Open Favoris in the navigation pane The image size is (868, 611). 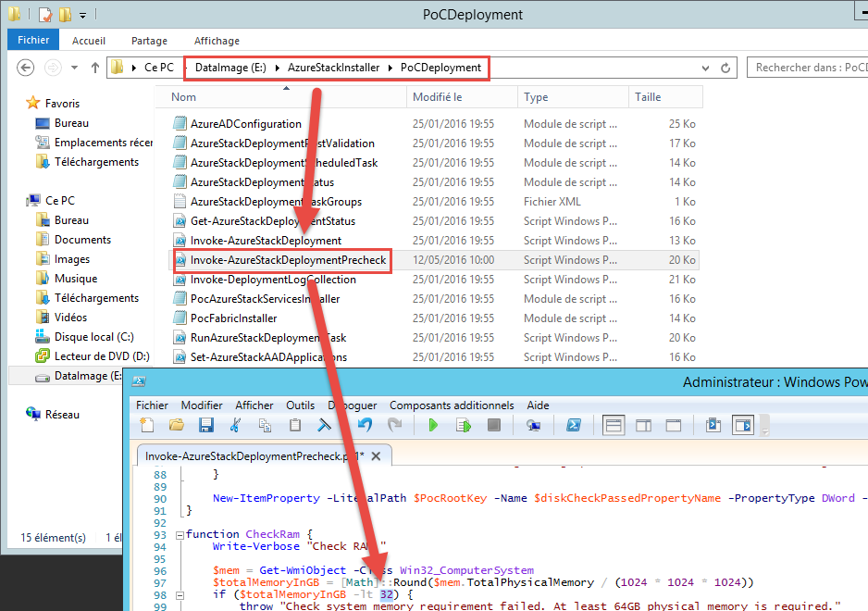pyautogui.click(x=62, y=104)
